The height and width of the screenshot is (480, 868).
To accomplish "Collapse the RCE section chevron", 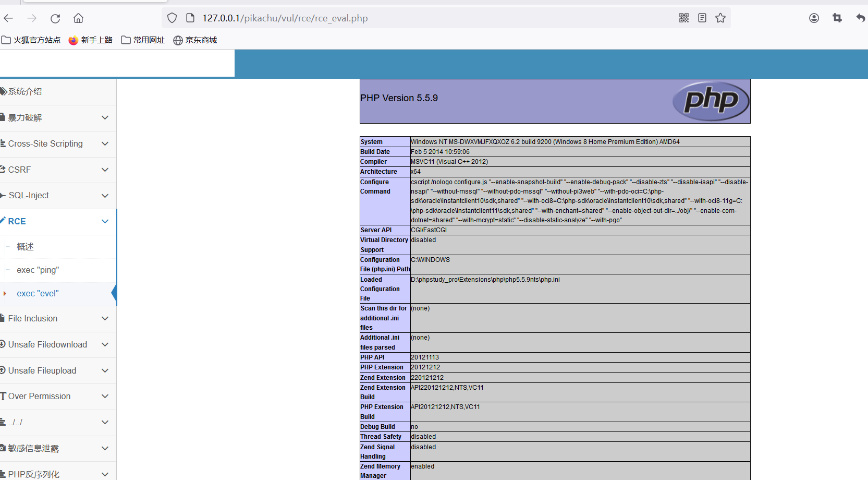I will 105,221.
